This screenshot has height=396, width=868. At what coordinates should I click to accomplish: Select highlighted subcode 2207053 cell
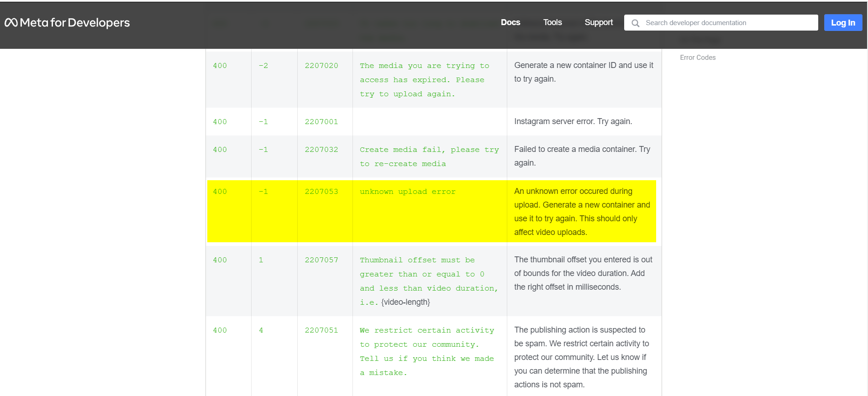point(321,192)
